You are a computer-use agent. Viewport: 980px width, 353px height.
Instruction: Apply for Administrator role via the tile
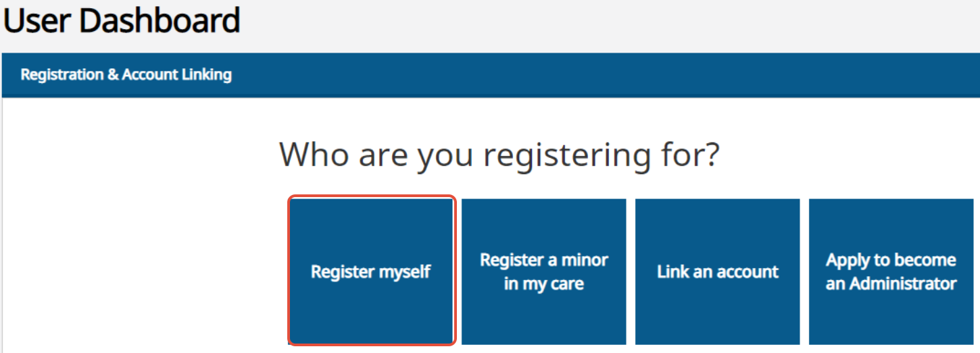891,271
